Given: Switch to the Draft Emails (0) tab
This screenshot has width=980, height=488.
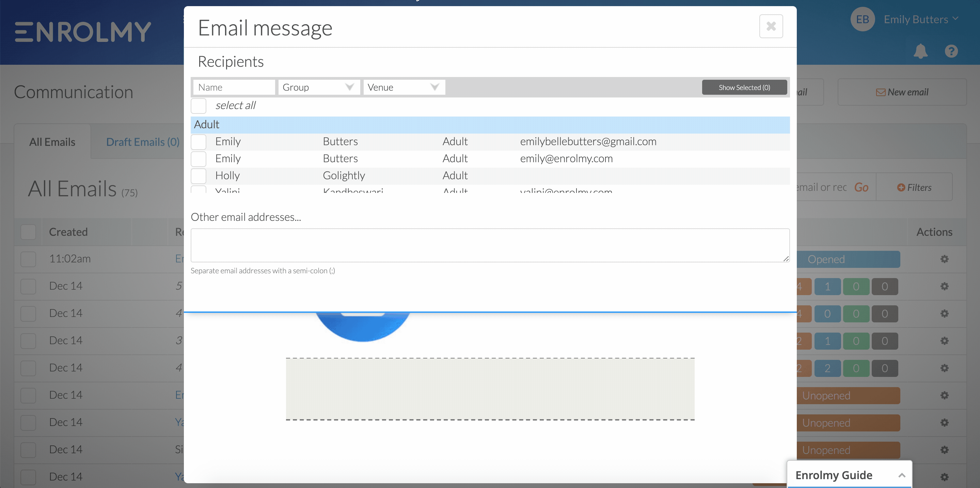Looking at the screenshot, I should (x=143, y=142).
